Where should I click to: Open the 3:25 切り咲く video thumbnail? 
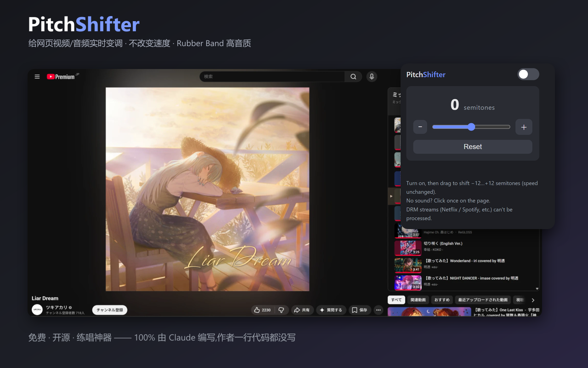point(408,248)
